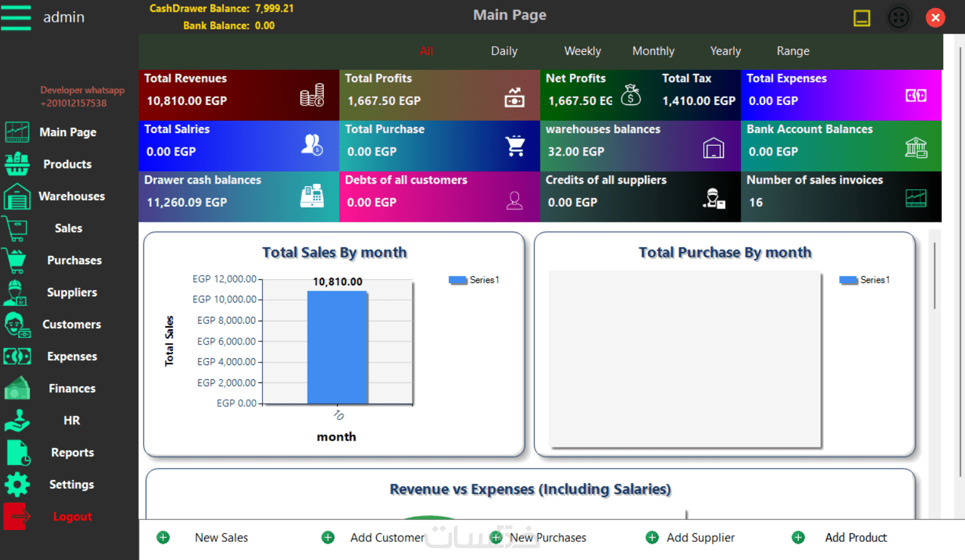Click the HR hand-with-person icon
This screenshot has width=965, height=560.
[x=17, y=420]
